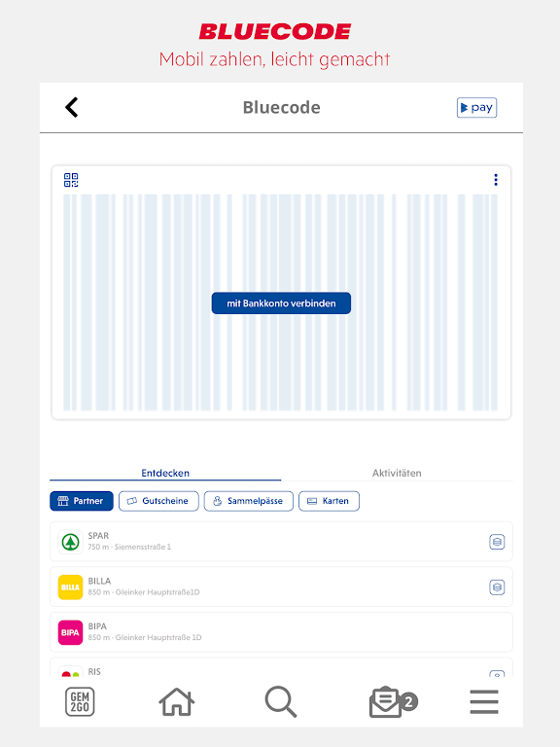This screenshot has width=560, height=747.
Task: Open the pink BIPA logo
Action: [x=70, y=632]
